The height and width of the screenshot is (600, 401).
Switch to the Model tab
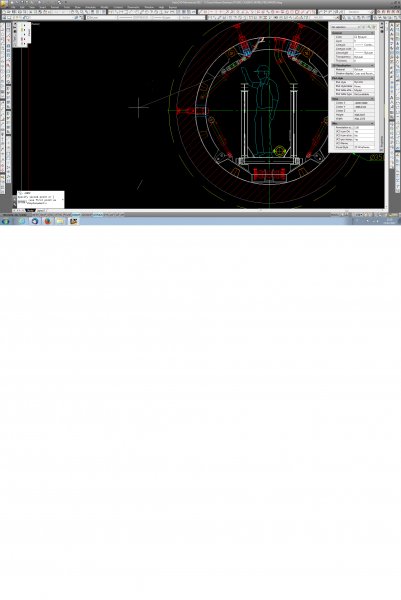(x=30, y=210)
